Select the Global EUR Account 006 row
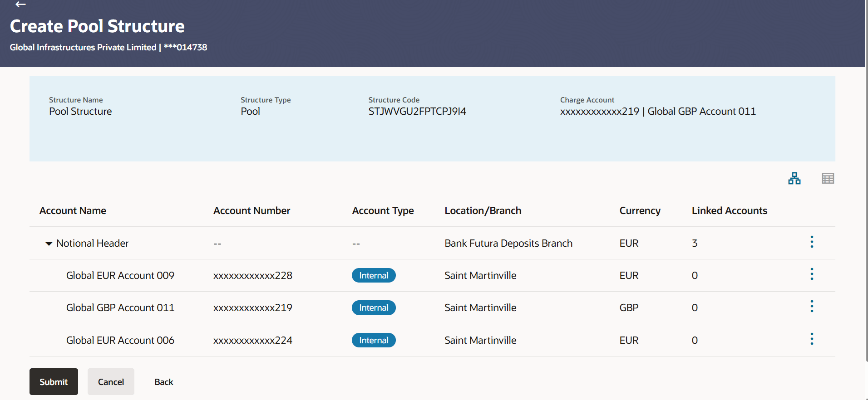The height and width of the screenshot is (400, 868). pos(120,341)
